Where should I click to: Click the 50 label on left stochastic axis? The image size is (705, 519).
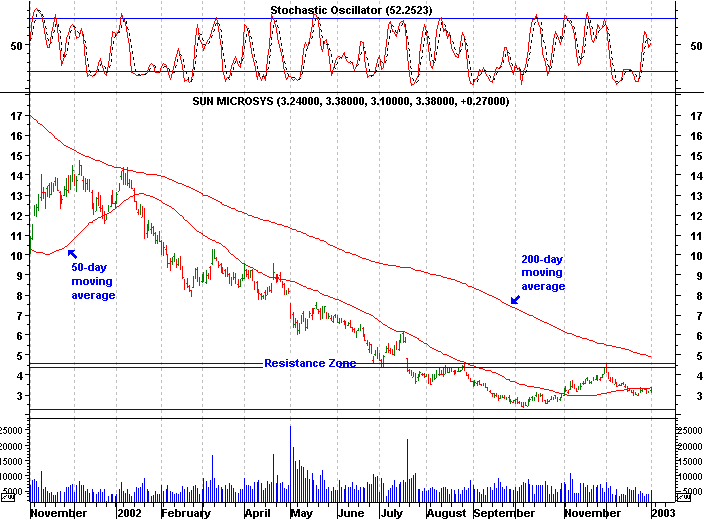point(16,46)
